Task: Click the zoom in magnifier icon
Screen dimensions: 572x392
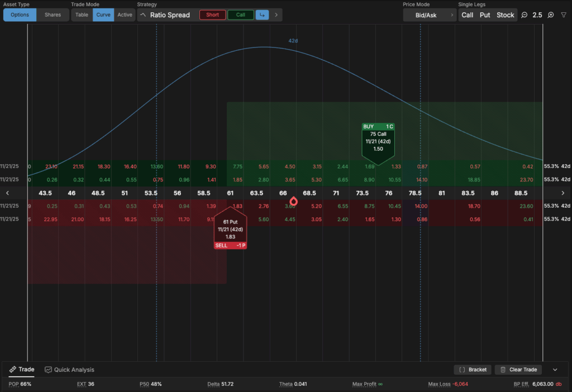Action: click(x=551, y=15)
